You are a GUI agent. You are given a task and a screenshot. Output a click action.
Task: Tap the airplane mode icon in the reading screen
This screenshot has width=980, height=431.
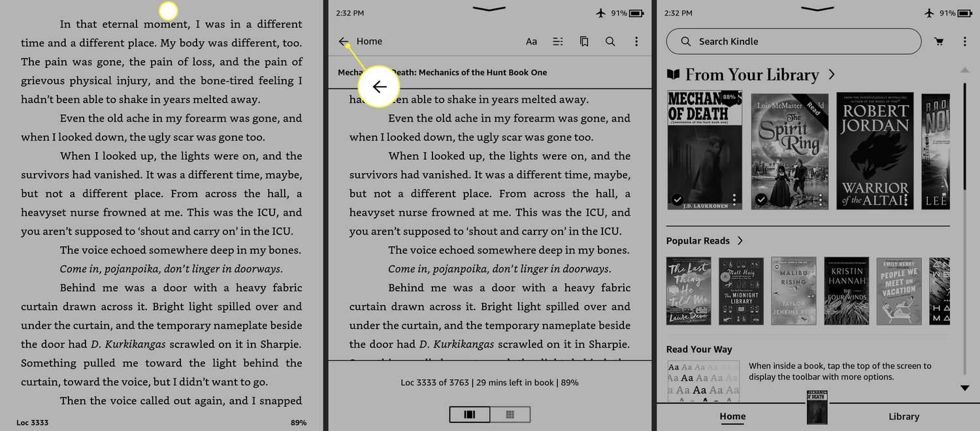point(601,13)
